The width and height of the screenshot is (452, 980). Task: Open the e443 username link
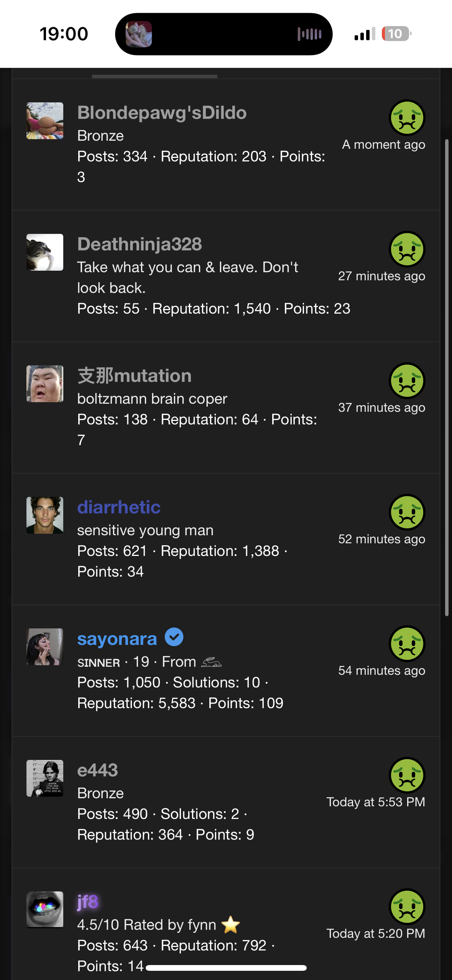[97, 770]
